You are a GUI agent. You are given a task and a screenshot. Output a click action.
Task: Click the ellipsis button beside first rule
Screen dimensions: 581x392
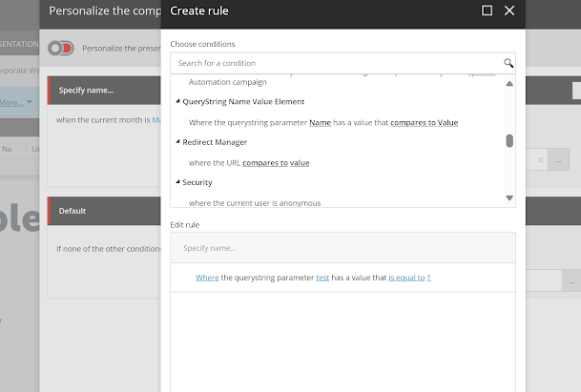pos(558,160)
